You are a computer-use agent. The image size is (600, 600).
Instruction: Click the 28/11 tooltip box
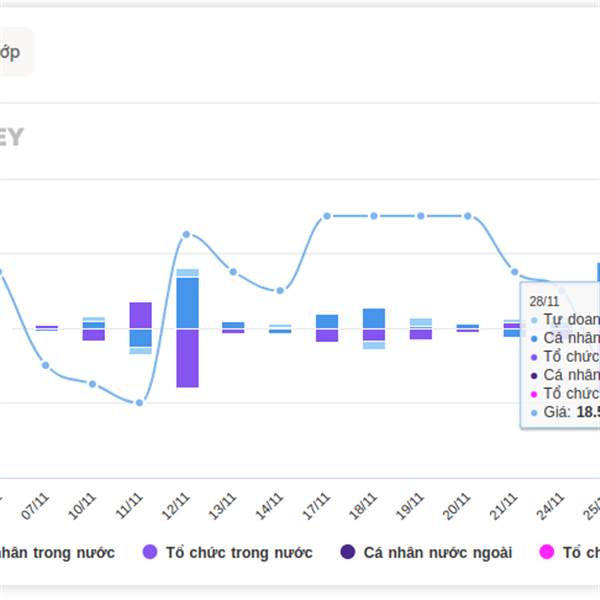[x=560, y=356]
